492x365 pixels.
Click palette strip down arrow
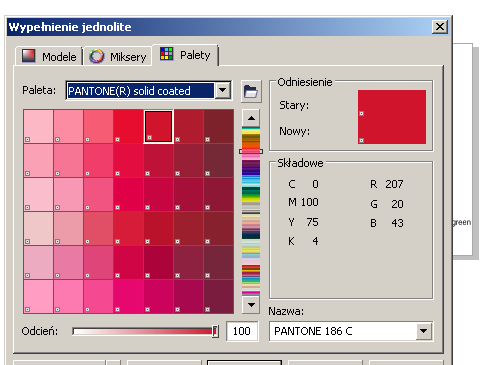(x=251, y=305)
